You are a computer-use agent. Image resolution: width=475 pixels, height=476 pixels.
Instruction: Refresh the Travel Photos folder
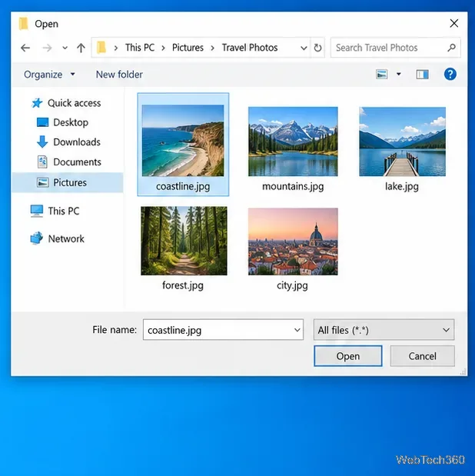[317, 48]
